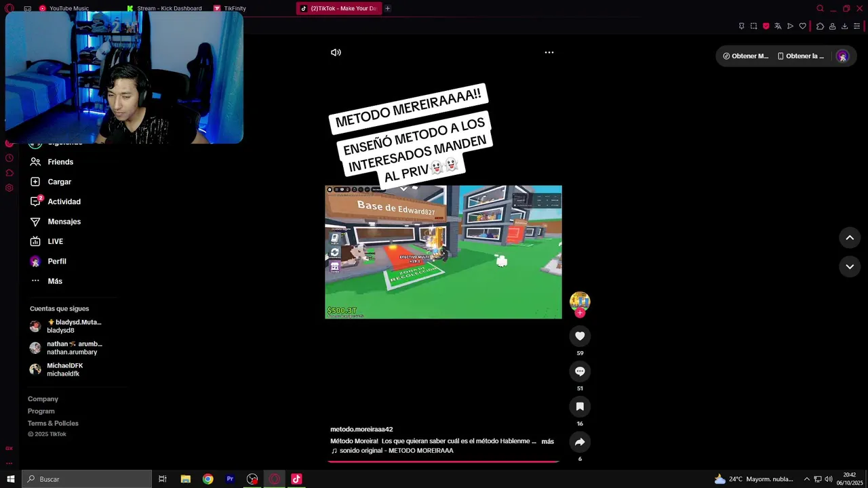Expand Terms & Policies footer section
Screen dimensions: 868x488
[x=53, y=424]
